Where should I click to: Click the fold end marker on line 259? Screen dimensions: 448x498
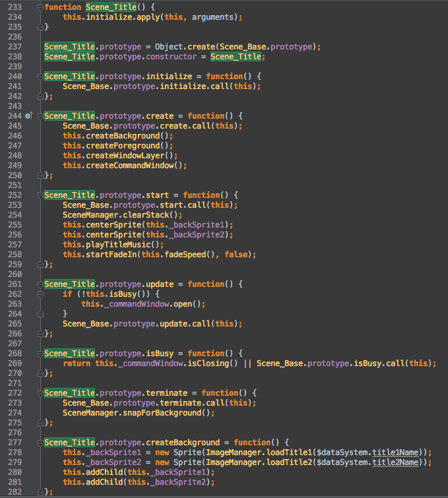point(40,265)
